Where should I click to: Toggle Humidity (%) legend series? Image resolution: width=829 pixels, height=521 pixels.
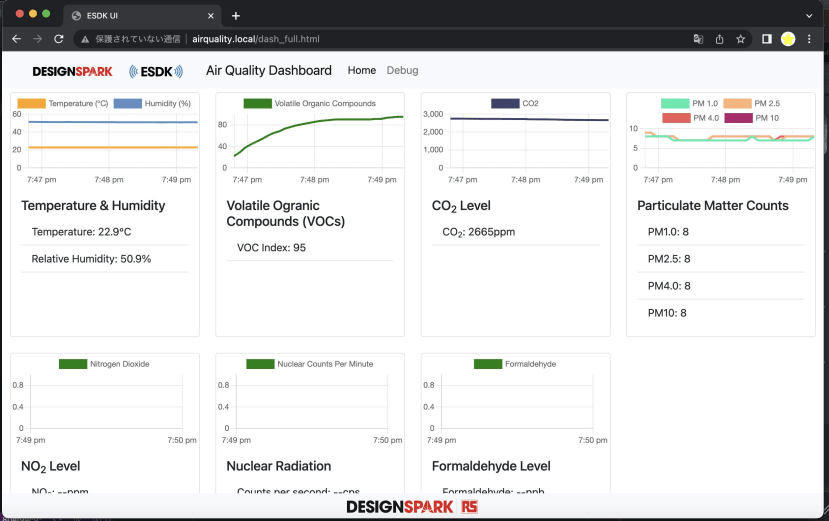pyautogui.click(x=152, y=104)
